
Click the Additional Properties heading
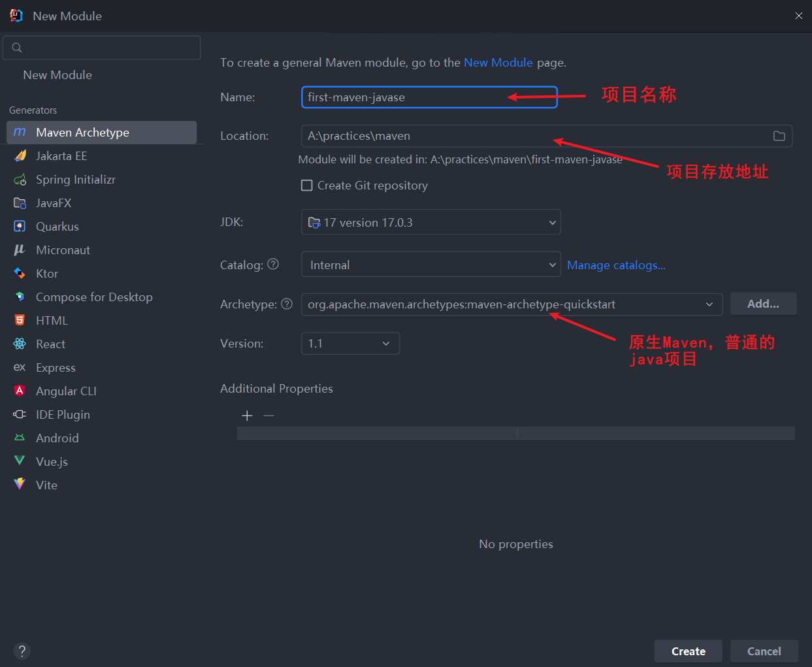click(x=276, y=389)
